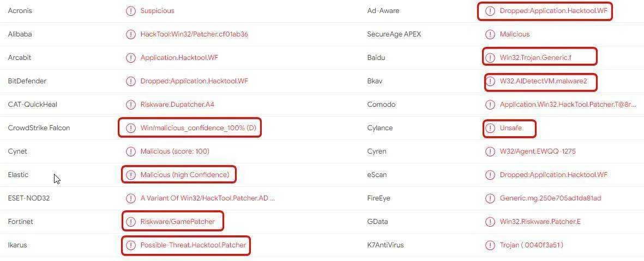
Task: Click the Comodo Application.Win32.HackTool.Patcher detection
Action: pos(568,104)
